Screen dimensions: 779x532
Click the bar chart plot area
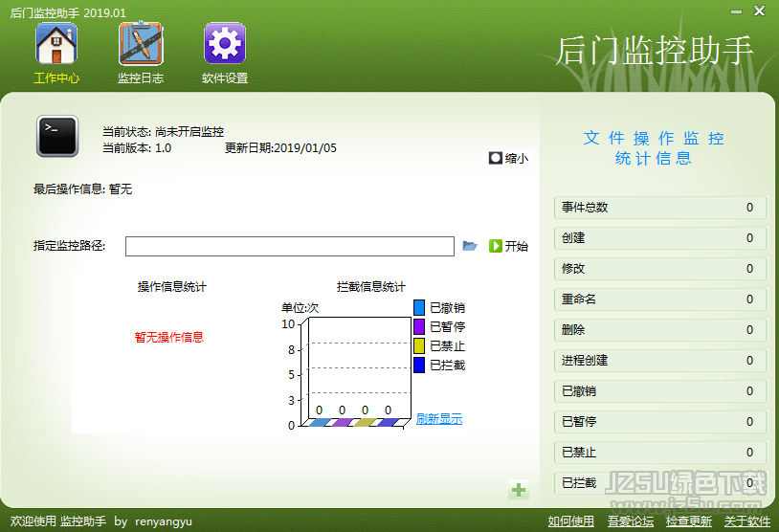point(357,371)
